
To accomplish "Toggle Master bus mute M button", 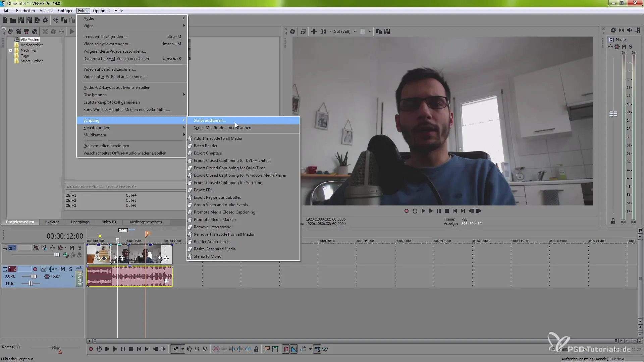I will click(624, 47).
